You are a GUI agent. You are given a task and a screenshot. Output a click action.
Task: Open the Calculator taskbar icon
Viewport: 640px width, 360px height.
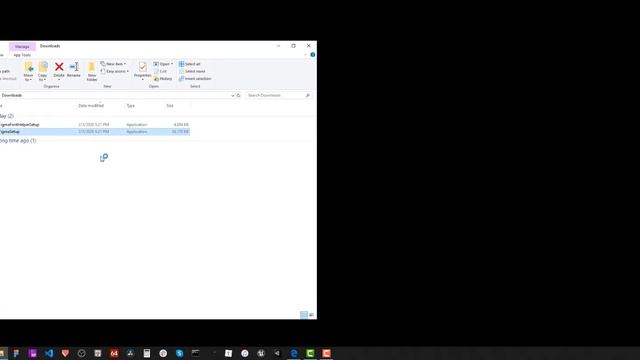(147, 353)
